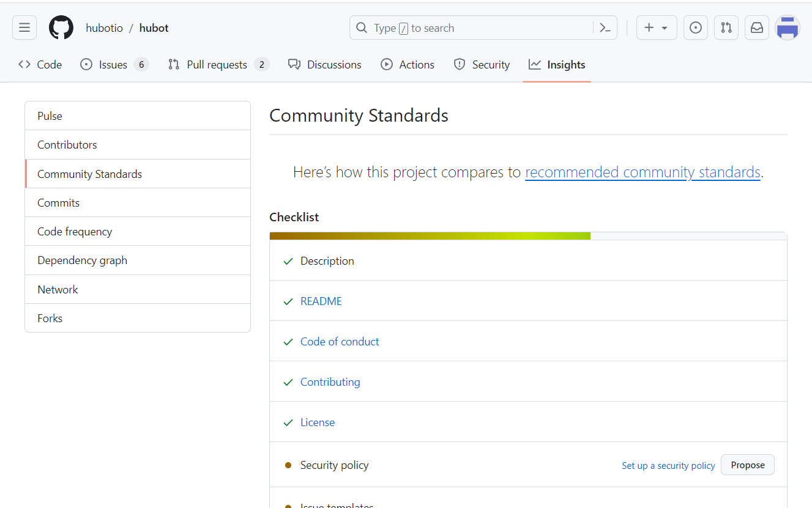The height and width of the screenshot is (508, 812).
Task: Open Network in the sidebar
Action: [x=138, y=290]
